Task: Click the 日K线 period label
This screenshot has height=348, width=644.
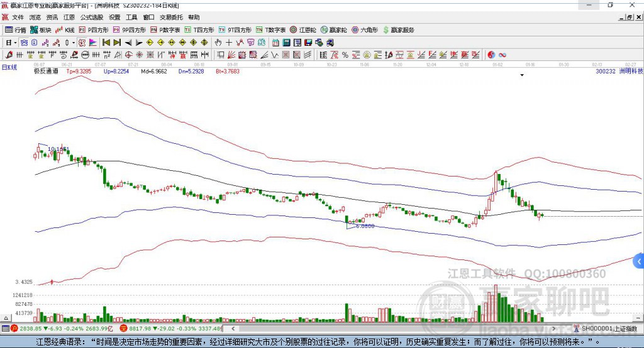Action: [9, 67]
